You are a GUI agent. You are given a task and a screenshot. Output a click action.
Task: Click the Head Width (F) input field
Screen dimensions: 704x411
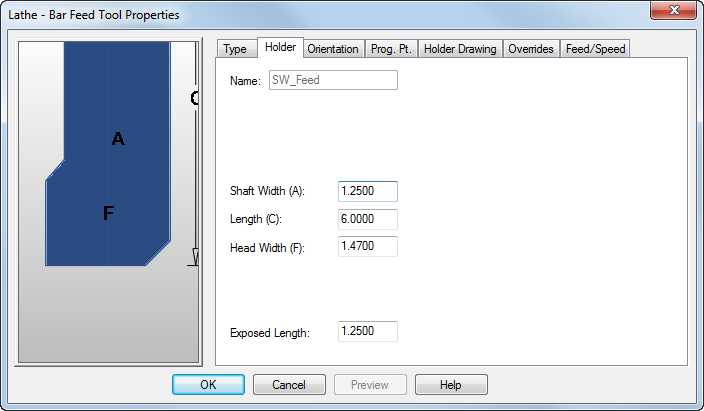click(x=368, y=247)
